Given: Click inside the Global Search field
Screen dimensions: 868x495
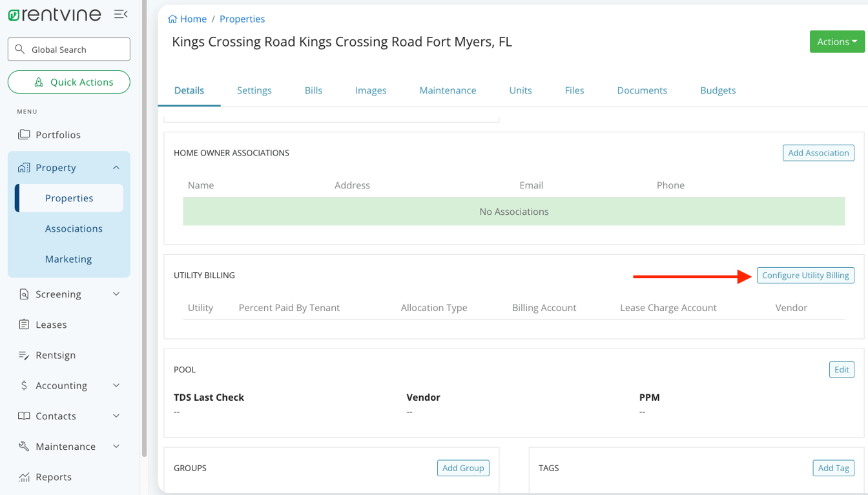Looking at the screenshot, I should pos(68,48).
